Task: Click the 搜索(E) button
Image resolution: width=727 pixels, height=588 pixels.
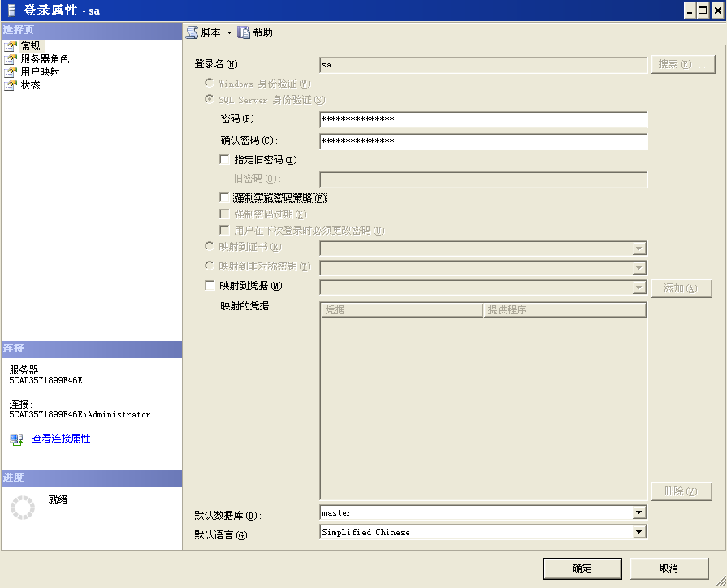Action: point(682,63)
